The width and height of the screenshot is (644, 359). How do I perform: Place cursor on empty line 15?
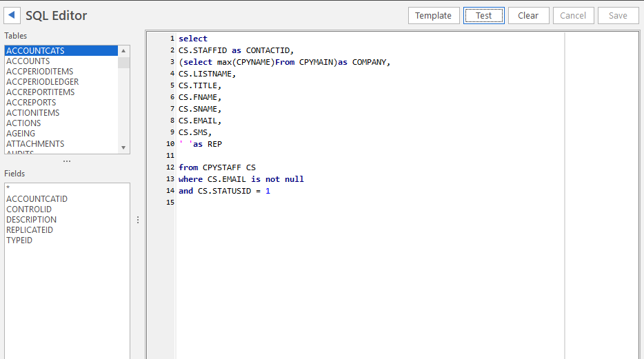coord(370,203)
